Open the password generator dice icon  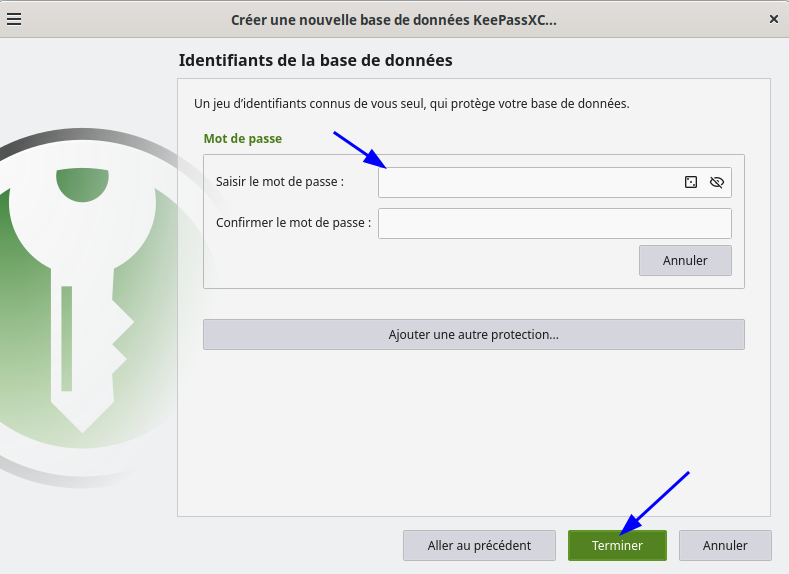coord(690,182)
